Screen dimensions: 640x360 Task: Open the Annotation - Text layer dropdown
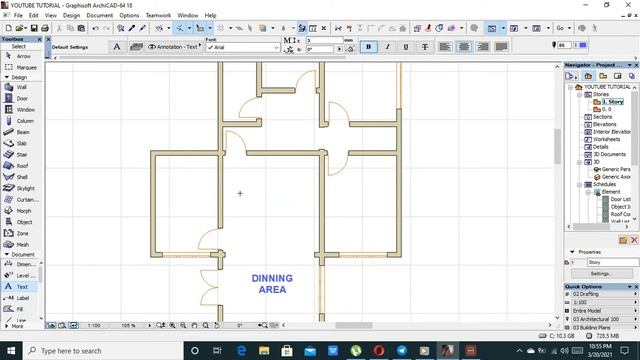(174, 47)
